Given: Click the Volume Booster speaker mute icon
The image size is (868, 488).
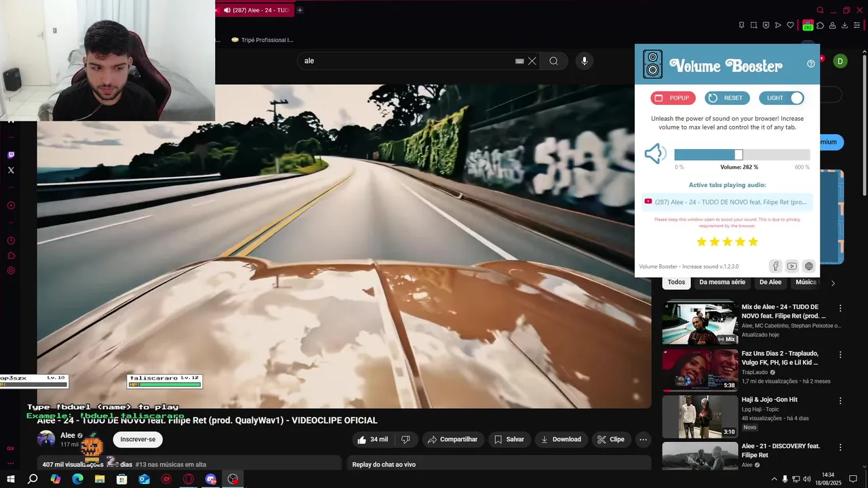Looking at the screenshot, I should 655,154.
